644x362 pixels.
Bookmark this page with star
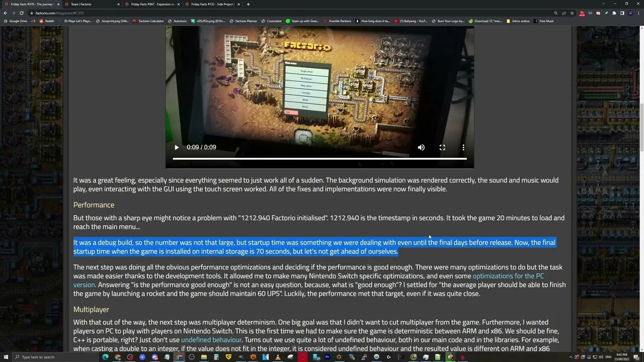pyautogui.click(x=572, y=13)
